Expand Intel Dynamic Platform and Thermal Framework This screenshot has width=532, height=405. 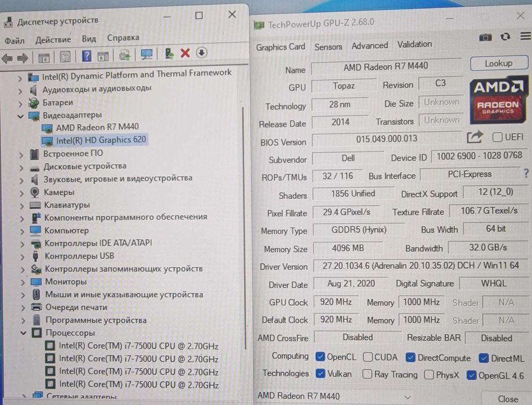20,79
